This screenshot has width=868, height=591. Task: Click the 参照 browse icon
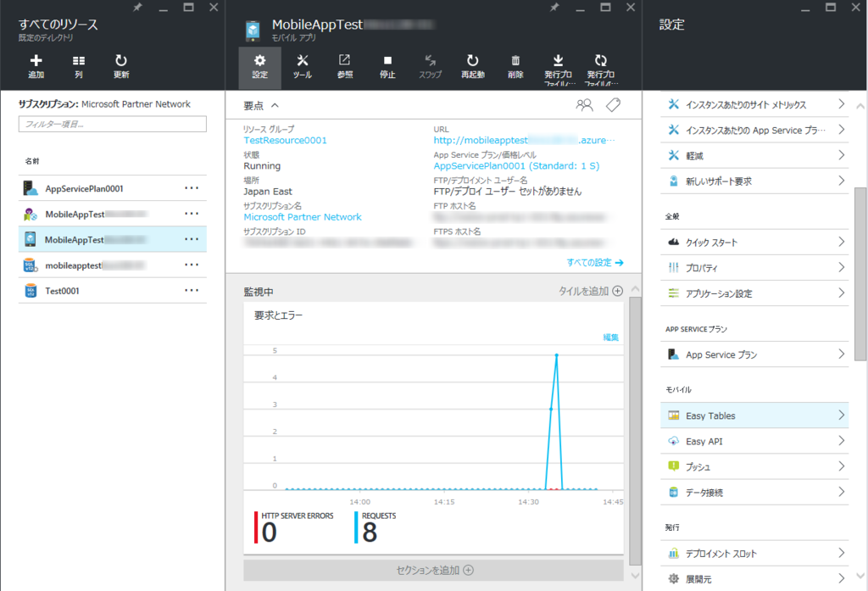344,60
